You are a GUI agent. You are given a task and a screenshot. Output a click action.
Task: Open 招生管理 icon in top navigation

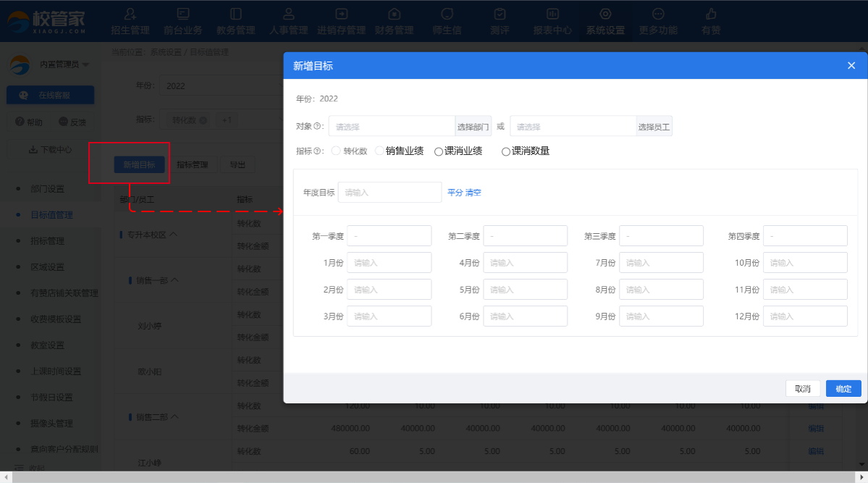[130, 14]
